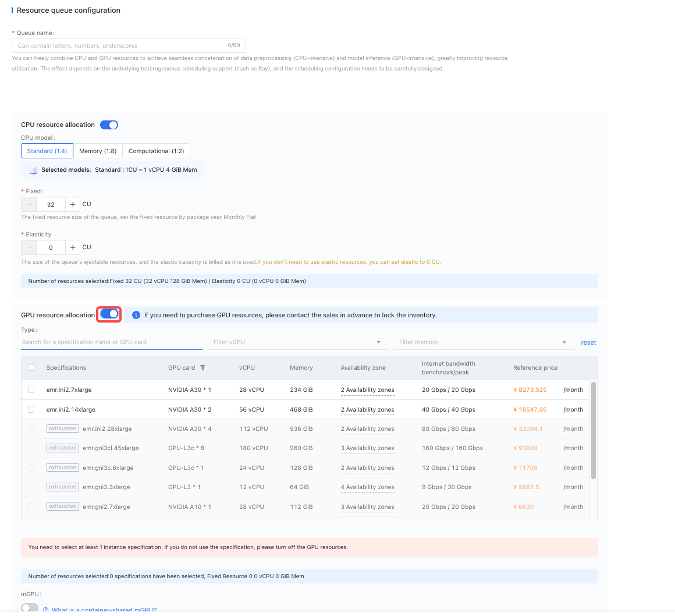Click the info icon beside the GPU sales notice
Image resolution: width=675 pixels, height=616 pixels.
(136, 315)
